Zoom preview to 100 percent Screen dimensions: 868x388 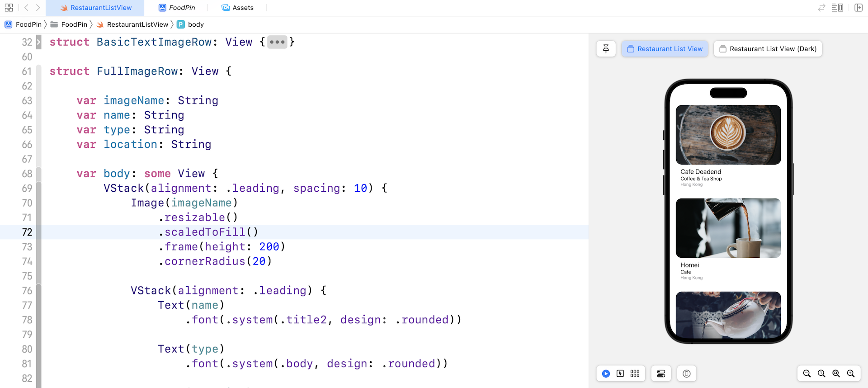pyautogui.click(x=821, y=374)
